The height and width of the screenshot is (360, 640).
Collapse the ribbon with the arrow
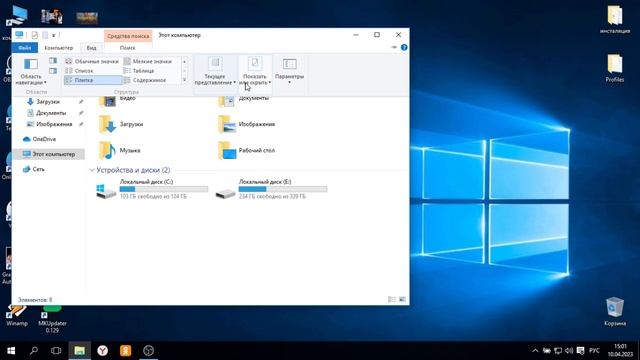point(393,47)
